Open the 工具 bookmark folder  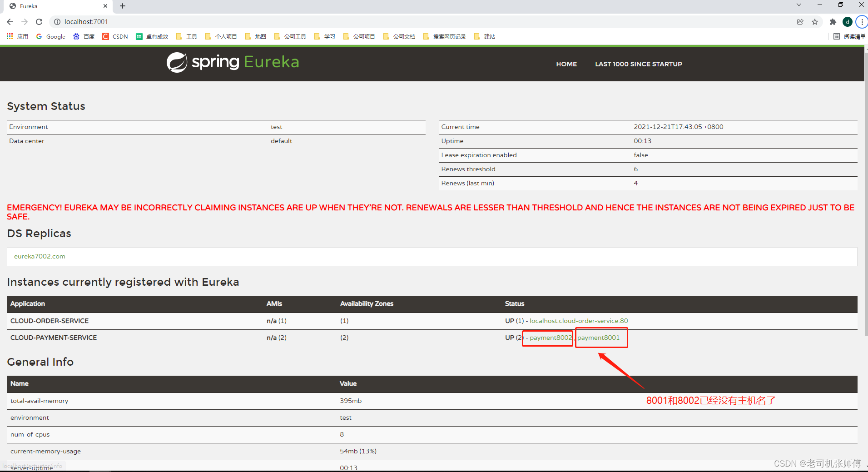pyautogui.click(x=187, y=36)
